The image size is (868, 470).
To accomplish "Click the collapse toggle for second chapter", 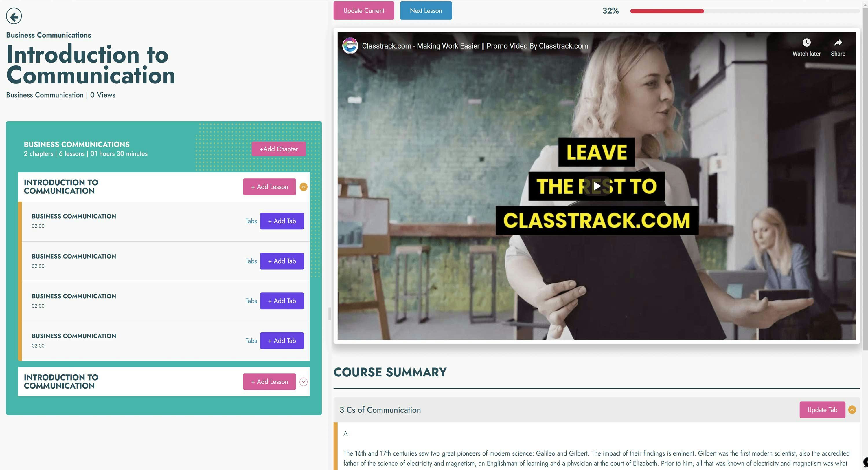I will [x=303, y=381].
